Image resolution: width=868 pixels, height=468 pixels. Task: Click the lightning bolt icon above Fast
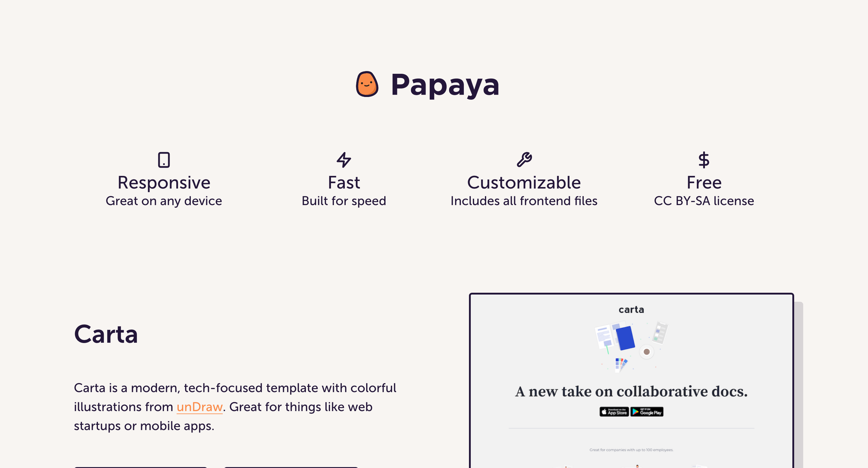coord(344,161)
